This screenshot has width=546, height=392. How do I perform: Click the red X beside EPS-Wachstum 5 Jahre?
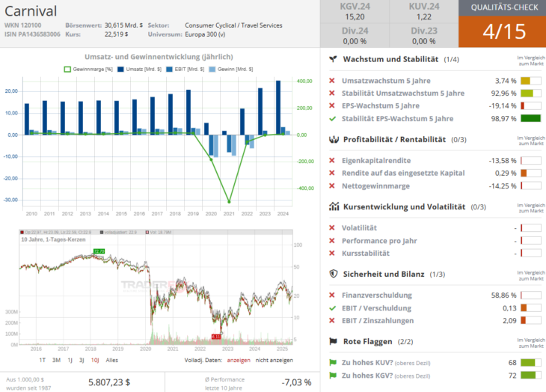click(332, 105)
